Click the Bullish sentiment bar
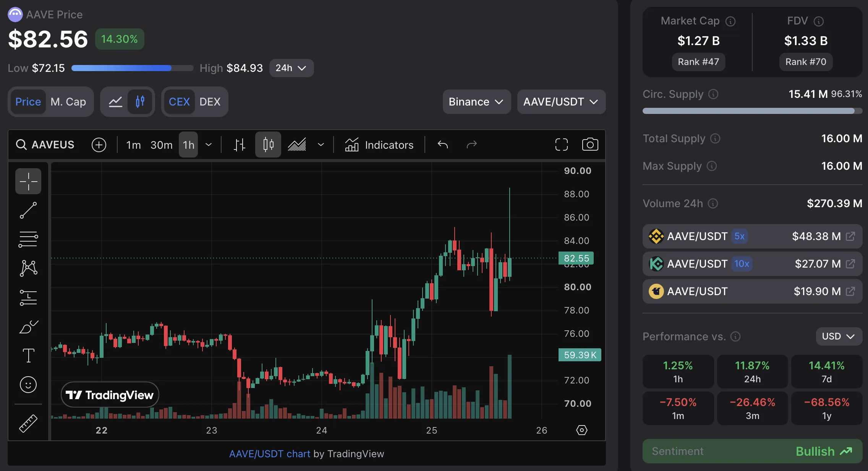 pyautogui.click(x=753, y=451)
